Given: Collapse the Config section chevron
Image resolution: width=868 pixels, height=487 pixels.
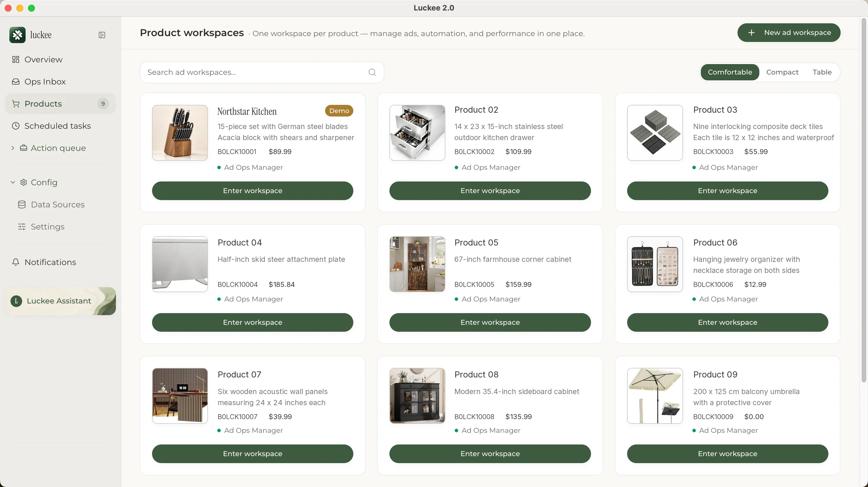Looking at the screenshot, I should click(x=13, y=182).
